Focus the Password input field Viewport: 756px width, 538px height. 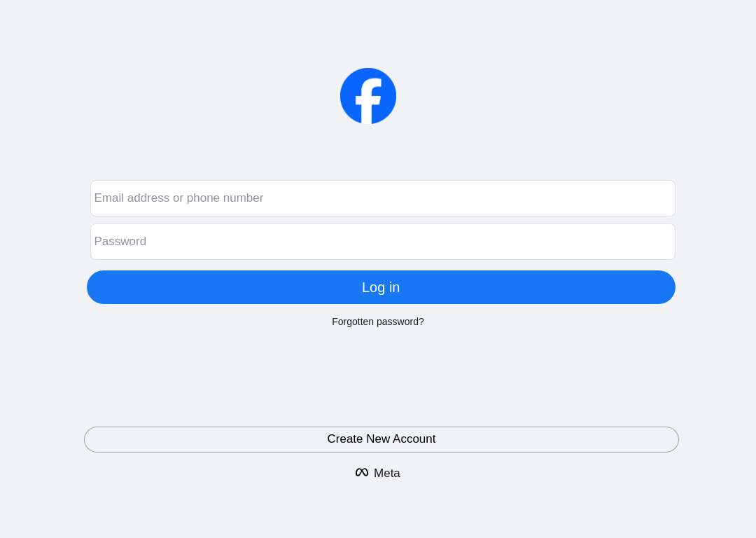(383, 242)
